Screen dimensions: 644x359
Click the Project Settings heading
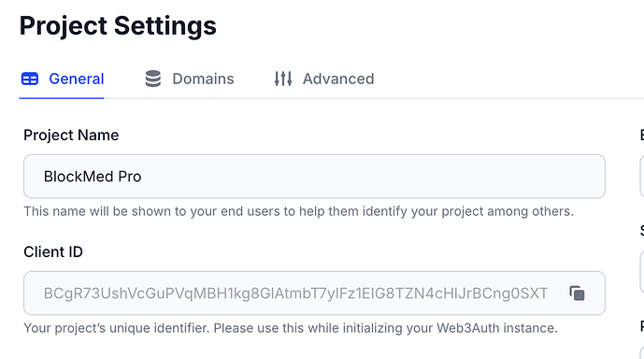118,25
